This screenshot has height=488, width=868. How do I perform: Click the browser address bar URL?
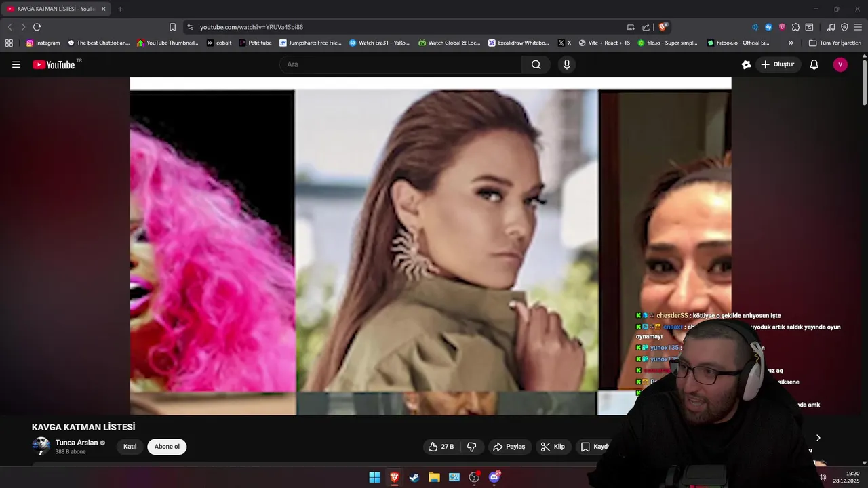(x=252, y=27)
